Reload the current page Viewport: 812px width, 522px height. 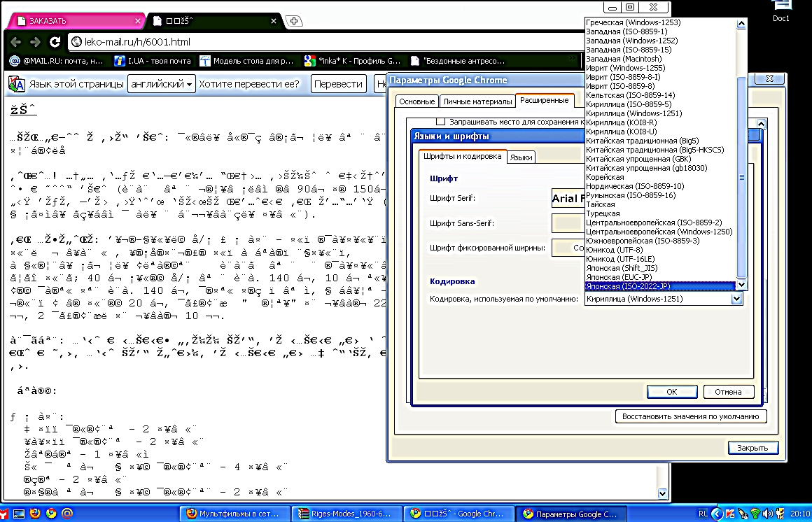[x=55, y=42]
